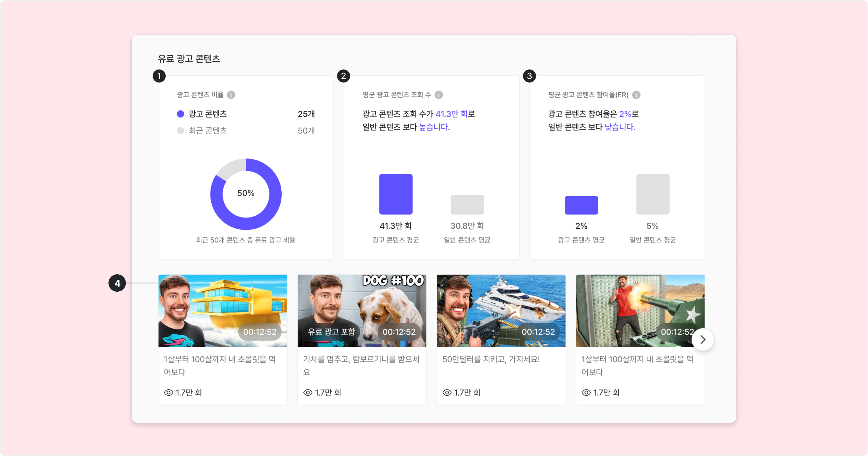Click the gray 최근 콘텐츠 legend dot

click(180, 131)
